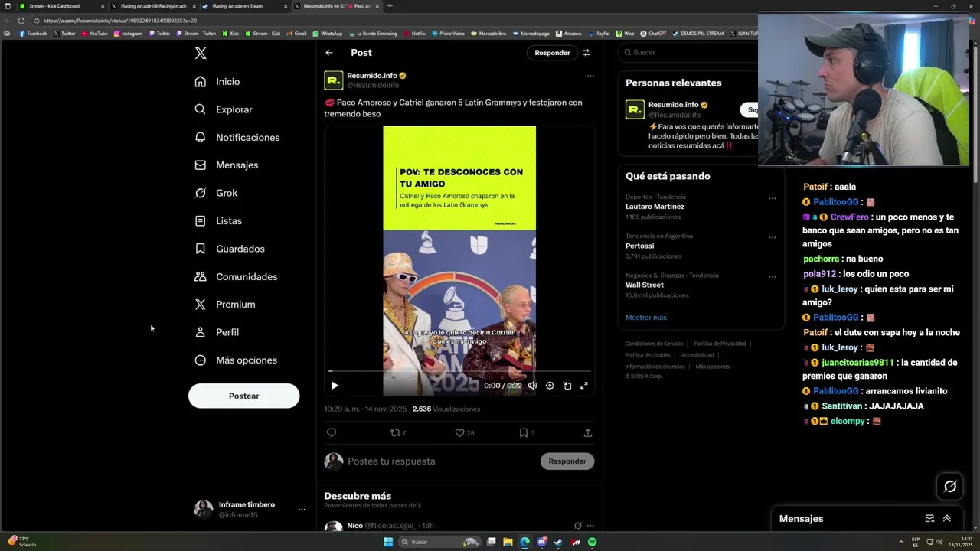Play the video
Viewport: 980px width, 551px height.
pos(335,386)
